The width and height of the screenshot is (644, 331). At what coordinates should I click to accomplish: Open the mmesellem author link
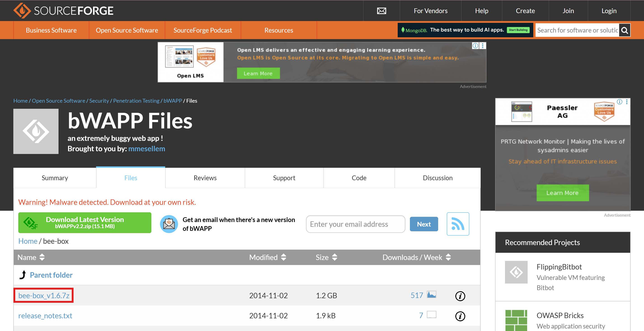146,149
